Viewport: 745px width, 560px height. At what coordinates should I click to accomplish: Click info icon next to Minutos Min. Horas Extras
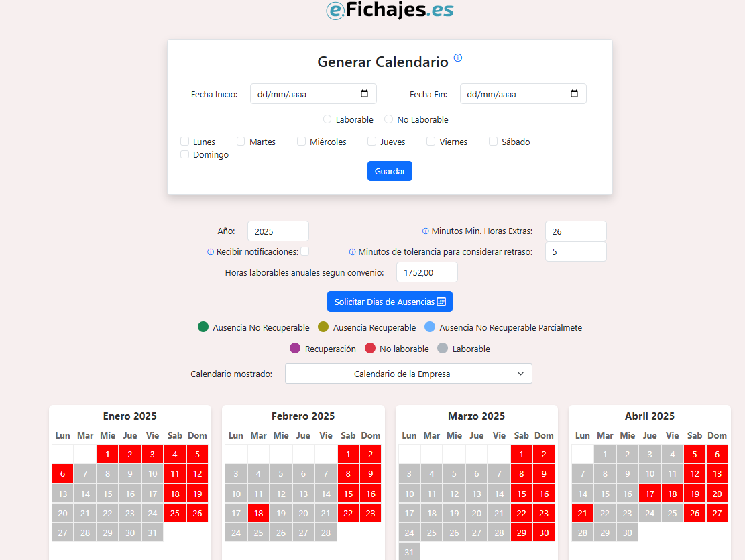426,231
